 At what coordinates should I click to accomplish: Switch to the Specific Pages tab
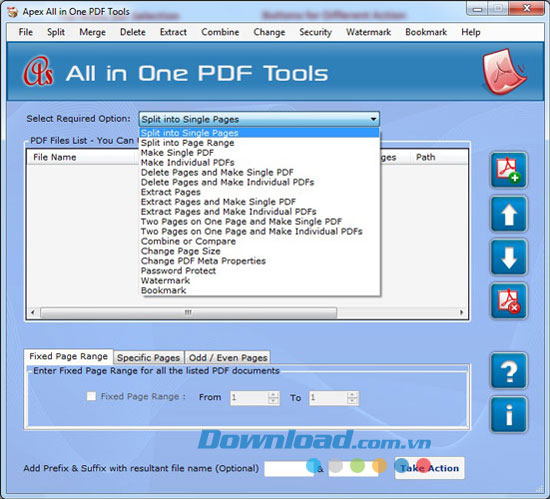[148, 358]
